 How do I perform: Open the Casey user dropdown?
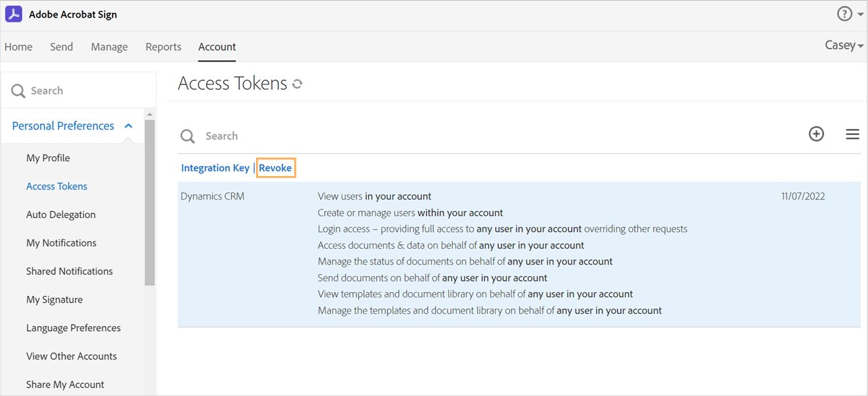point(844,45)
